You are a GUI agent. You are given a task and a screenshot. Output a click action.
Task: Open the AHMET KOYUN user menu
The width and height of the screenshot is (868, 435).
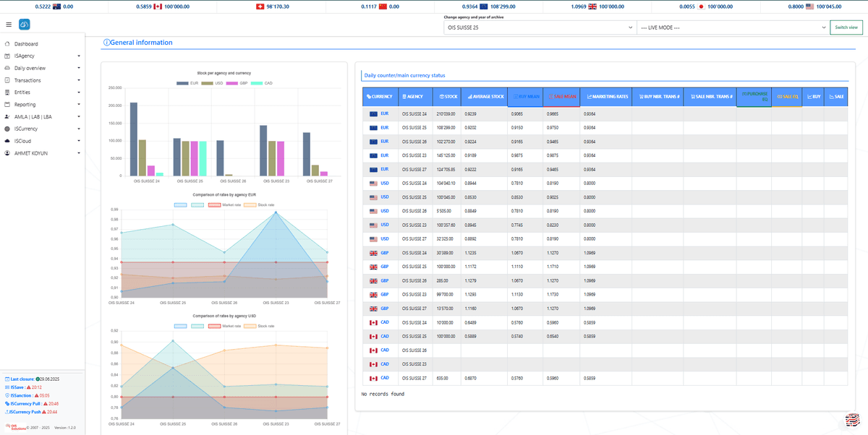pyautogui.click(x=42, y=153)
